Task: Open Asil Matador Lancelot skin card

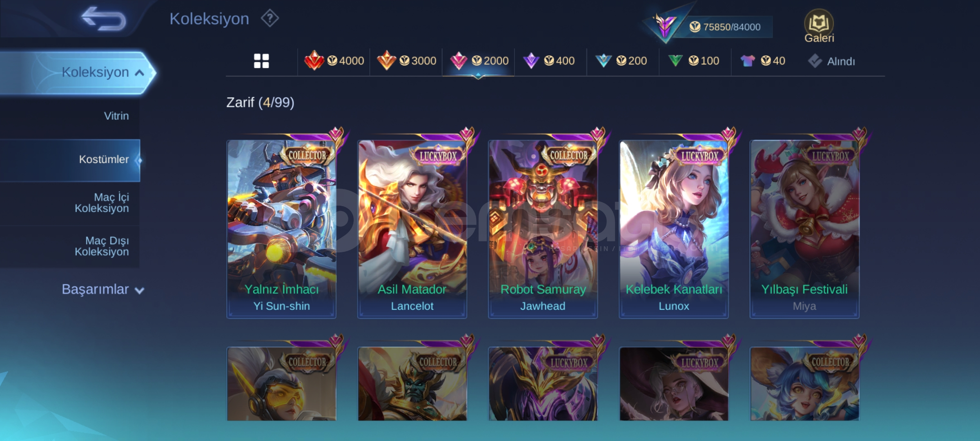Action: [x=412, y=229]
